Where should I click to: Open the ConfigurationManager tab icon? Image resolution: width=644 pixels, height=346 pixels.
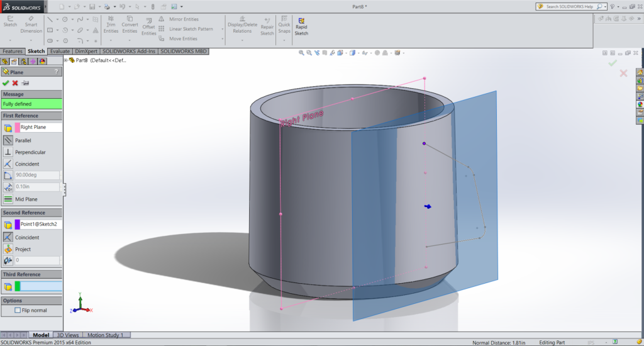23,61
